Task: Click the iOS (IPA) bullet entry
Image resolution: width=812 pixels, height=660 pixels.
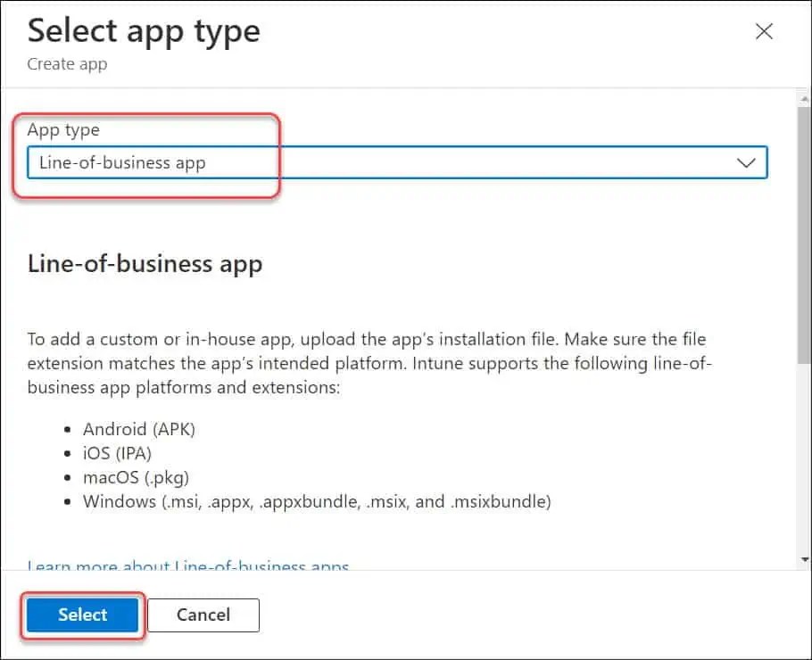Action: [x=117, y=453]
